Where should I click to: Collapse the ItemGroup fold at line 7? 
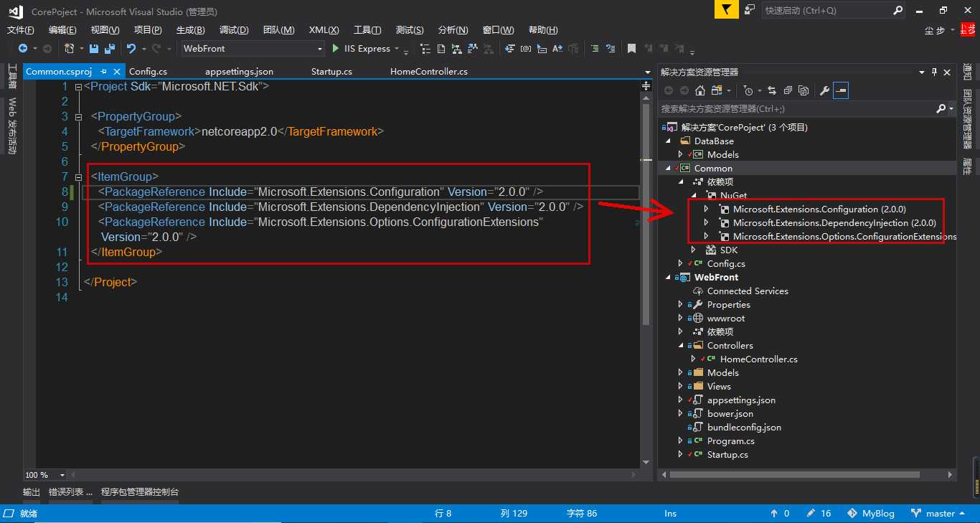pyautogui.click(x=78, y=176)
